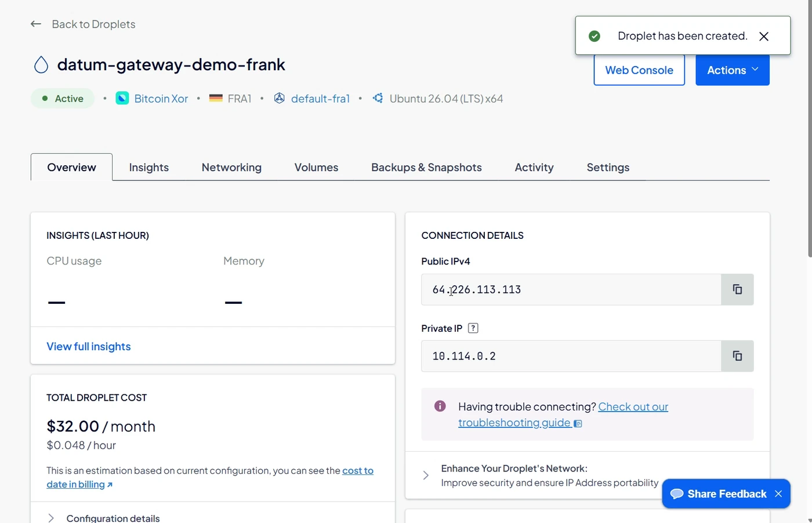This screenshot has height=523, width=812.
Task: Click the page vertical scrollbar
Action: (810, 128)
